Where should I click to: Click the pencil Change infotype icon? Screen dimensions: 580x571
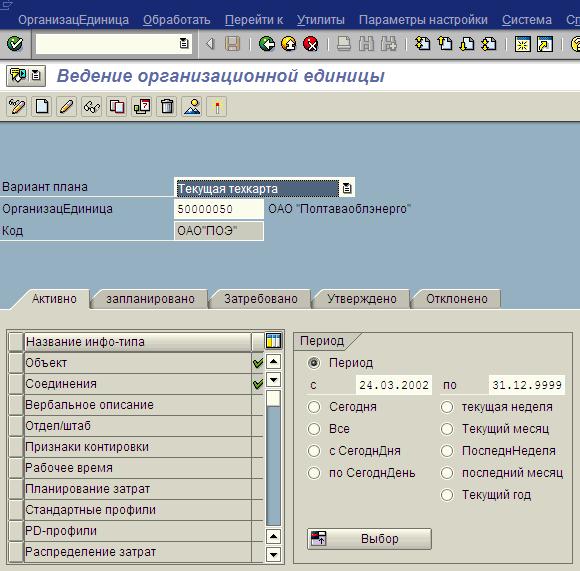click(67, 107)
